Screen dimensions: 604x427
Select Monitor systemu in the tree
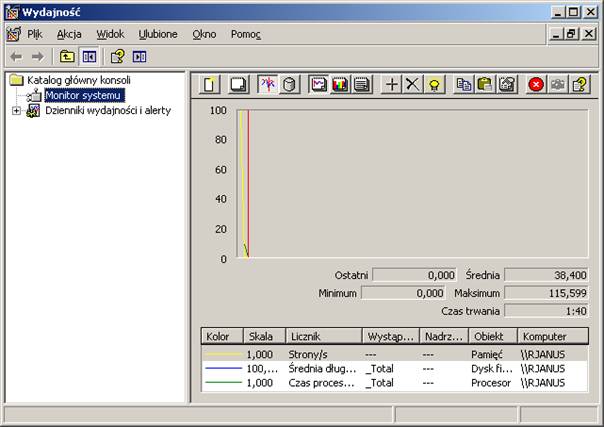coord(83,95)
